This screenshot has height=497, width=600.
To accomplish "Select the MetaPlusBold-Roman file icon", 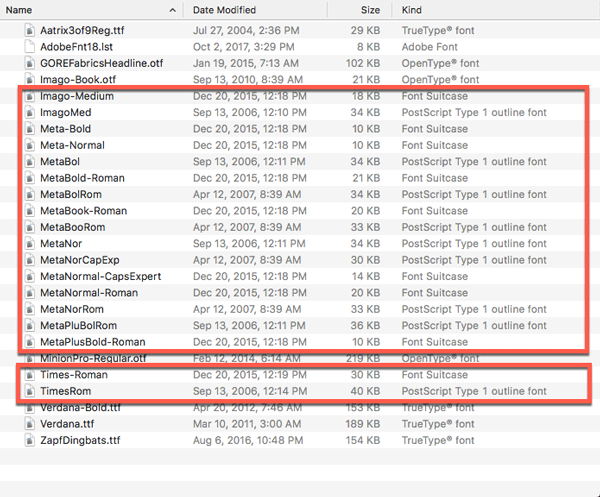I will click(29, 342).
